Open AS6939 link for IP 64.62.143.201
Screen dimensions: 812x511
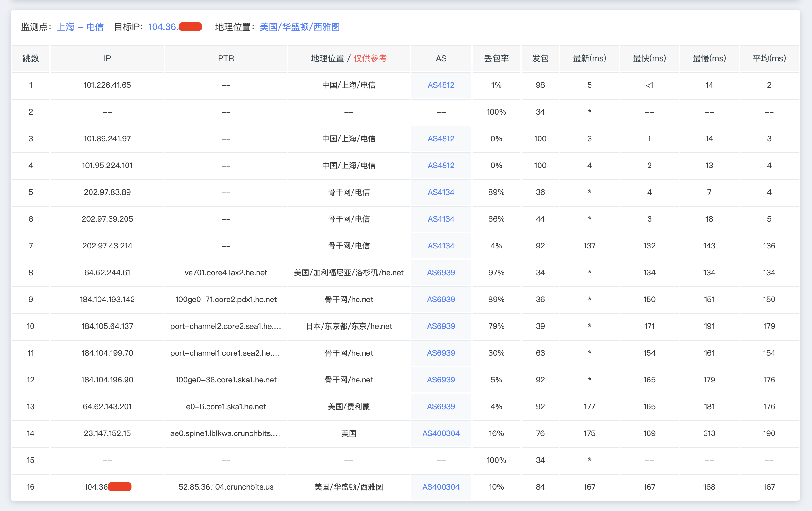[441, 407]
